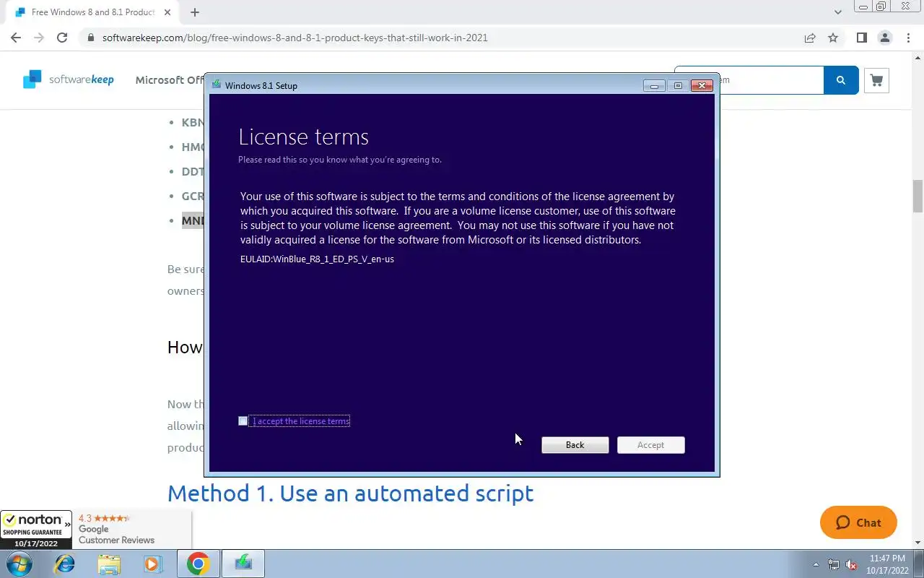Select the Free Windows 8 Product Keys tab
This screenshot has width=924, height=578.
[93, 12]
